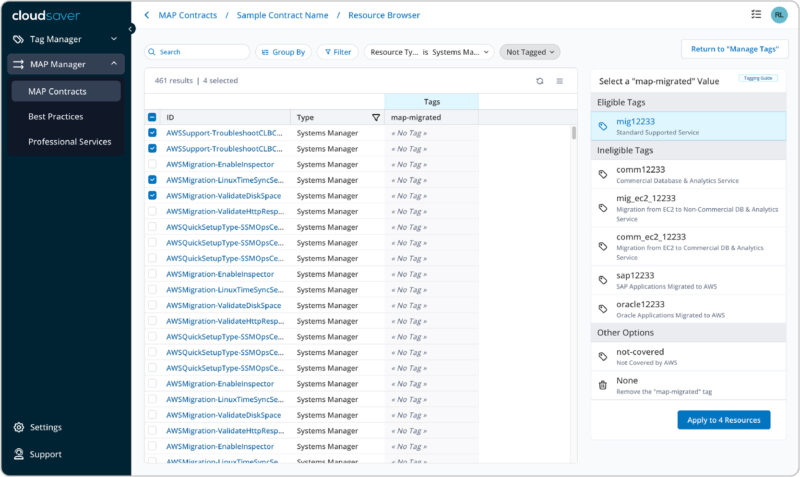
Task: Toggle the select-all checkbox in header
Action: click(x=152, y=117)
